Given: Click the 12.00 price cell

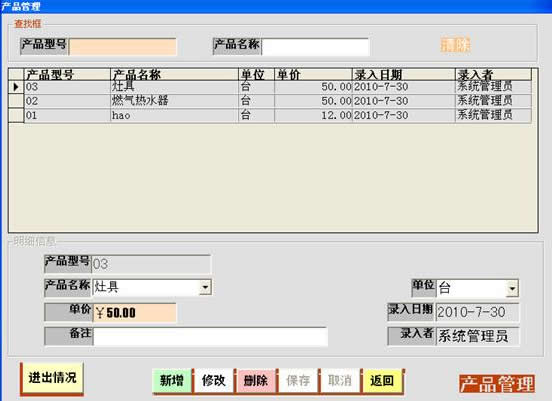Looking at the screenshot, I should pos(313,115).
